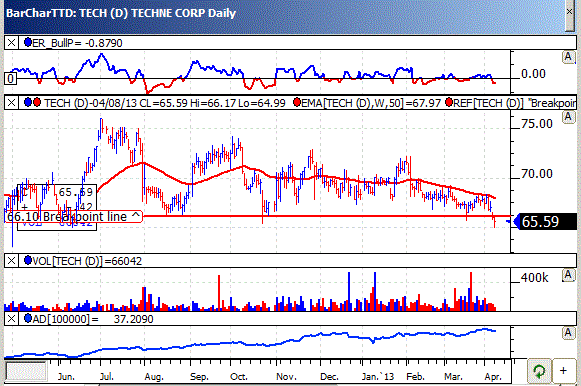
Task: Click the blue dot beside ER_BullP
Action: click(28, 43)
